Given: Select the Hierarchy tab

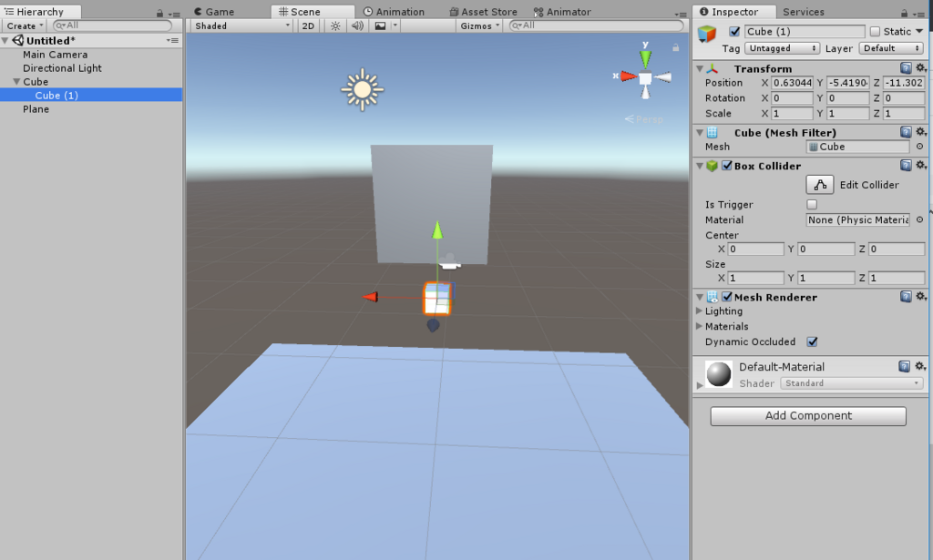Looking at the screenshot, I should 40,11.
